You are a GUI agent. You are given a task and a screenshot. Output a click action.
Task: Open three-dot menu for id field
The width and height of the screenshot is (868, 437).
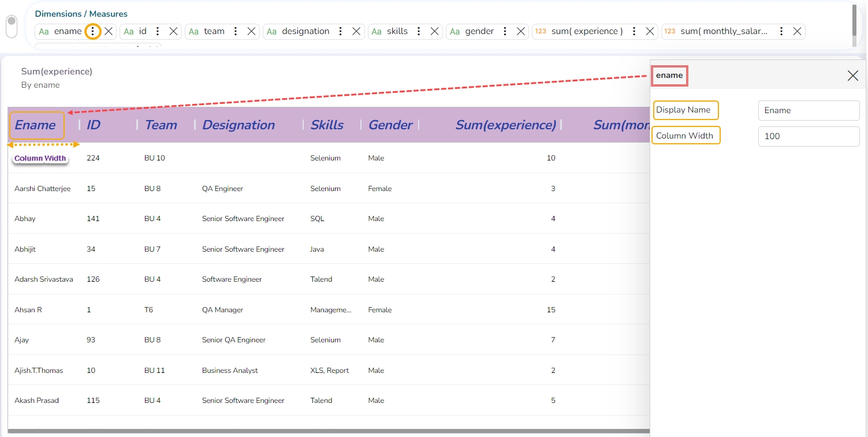pyautogui.click(x=158, y=32)
